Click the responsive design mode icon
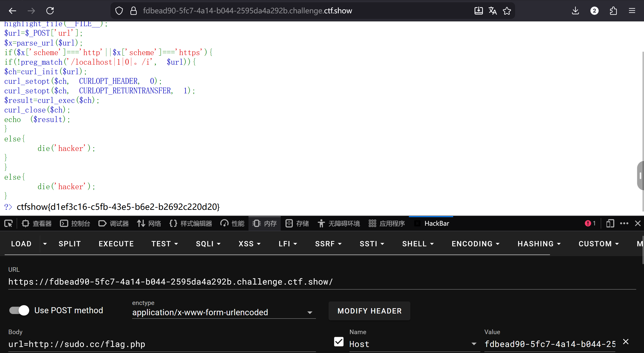The width and height of the screenshot is (644, 353). point(610,223)
